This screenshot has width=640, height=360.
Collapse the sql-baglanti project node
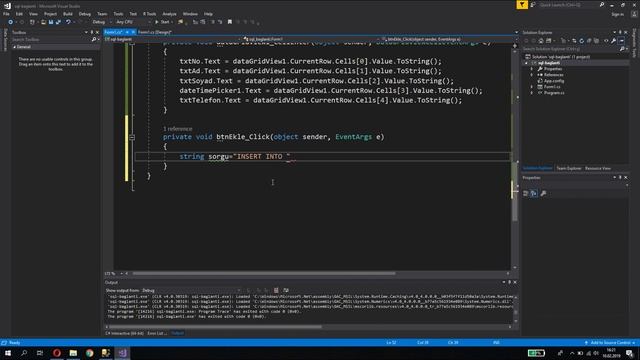coord(526,63)
